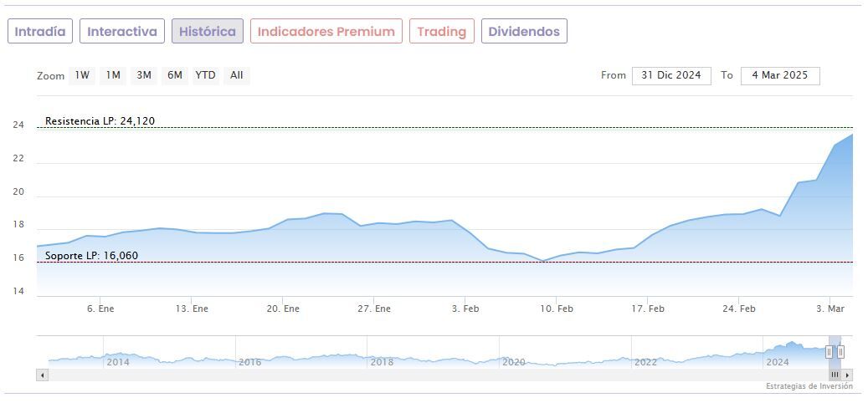The height and width of the screenshot is (403, 868).
Task: Zoom chart to 3M
Action: [x=144, y=75]
